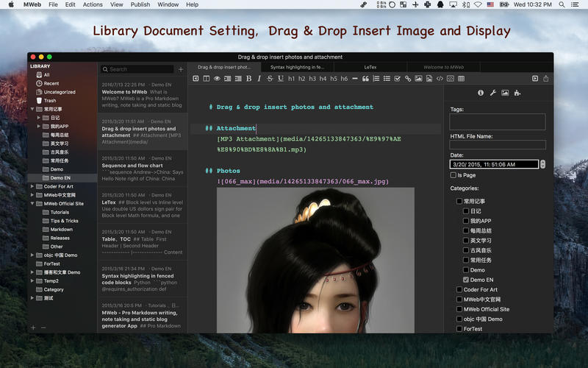Add a new document with the plus button
This screenshot has width=588, height=368.
point(181,69)
